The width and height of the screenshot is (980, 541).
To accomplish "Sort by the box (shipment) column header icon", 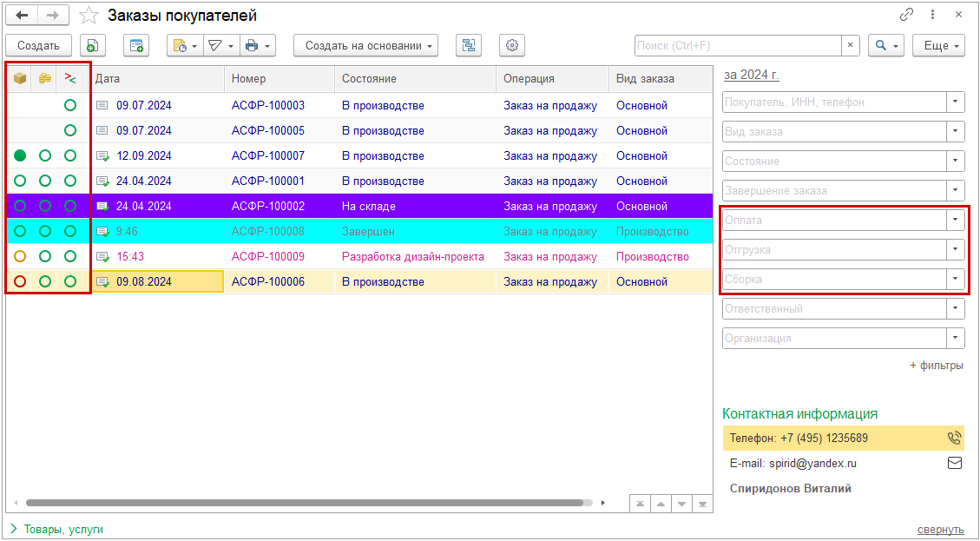I will (20, 78).
